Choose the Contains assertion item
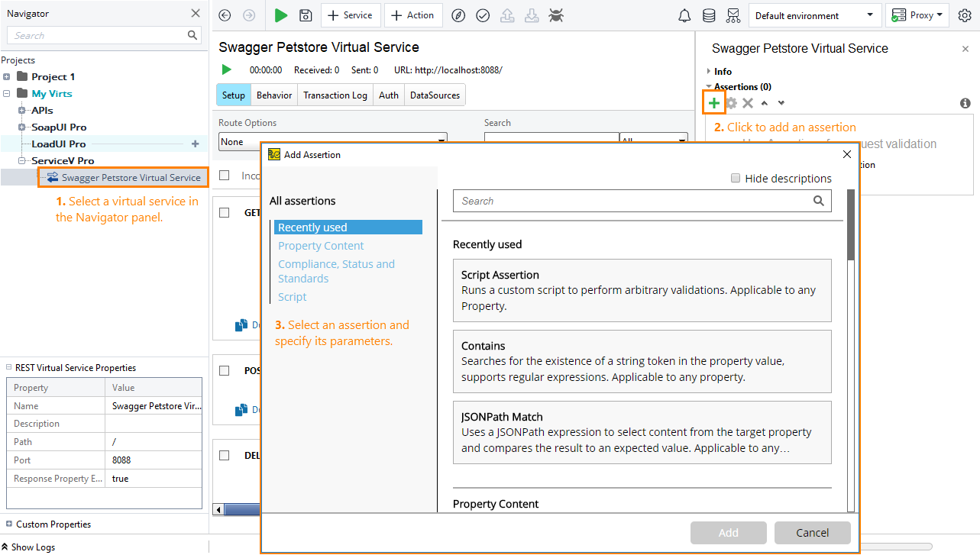 pos(642,361)
